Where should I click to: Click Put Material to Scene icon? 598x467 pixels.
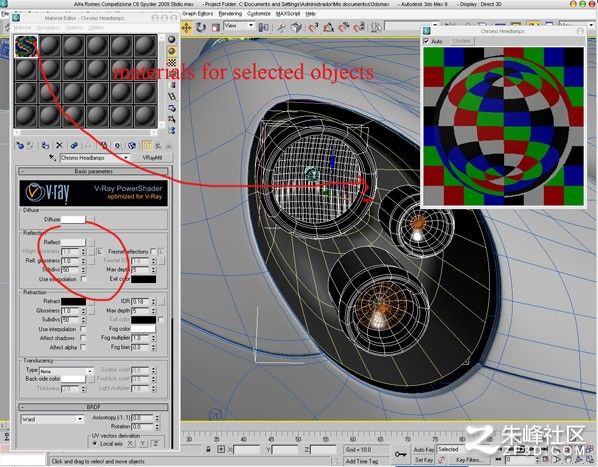(31, 145)
